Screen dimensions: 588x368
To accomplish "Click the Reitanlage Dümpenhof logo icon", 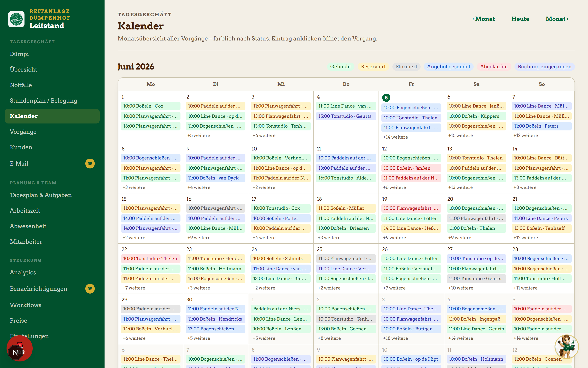I will click(x=16, y=19).
